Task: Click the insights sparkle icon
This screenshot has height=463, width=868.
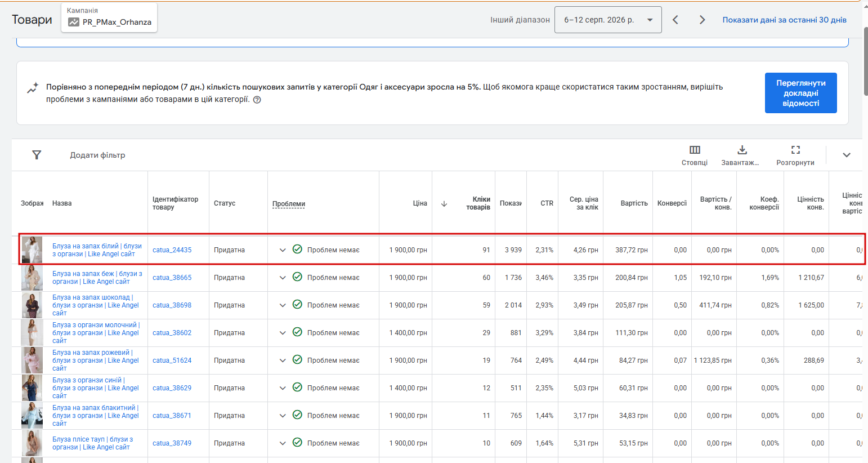Action: pos(33,88)
